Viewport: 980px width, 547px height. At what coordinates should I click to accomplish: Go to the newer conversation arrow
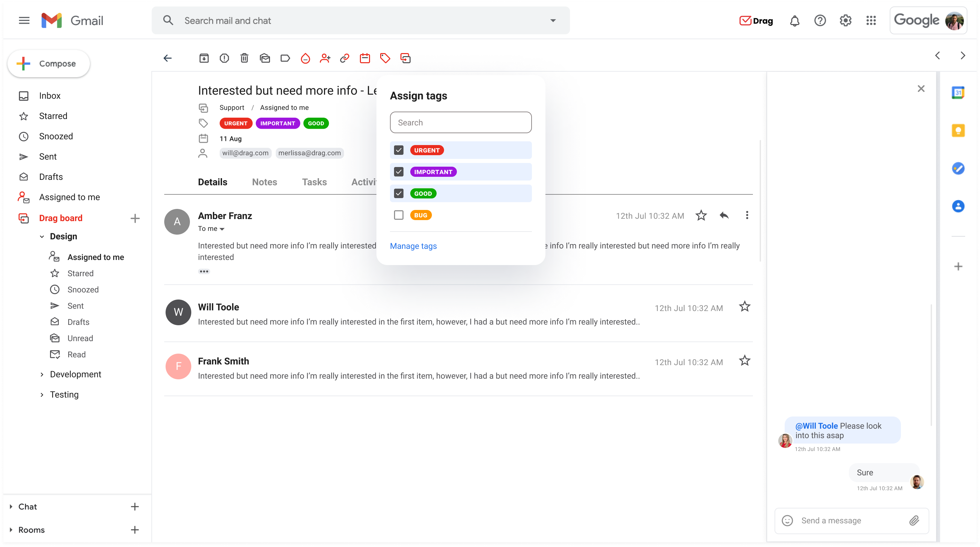937,55
